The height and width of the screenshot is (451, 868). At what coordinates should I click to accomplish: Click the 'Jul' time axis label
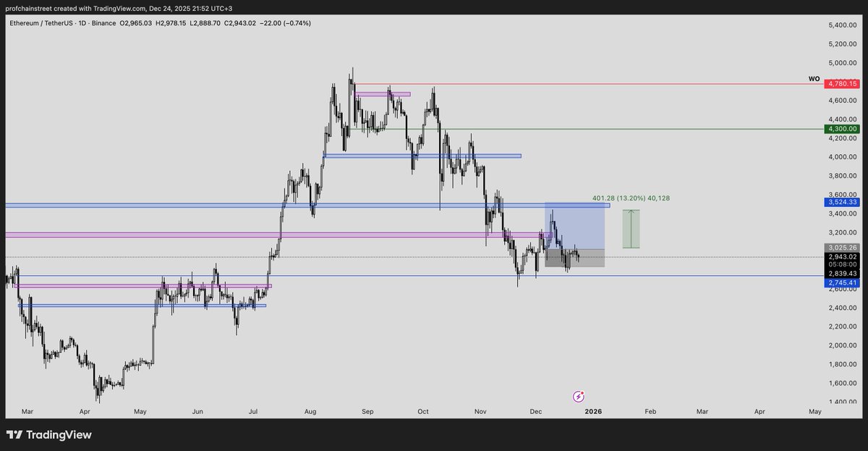(253, 411)
